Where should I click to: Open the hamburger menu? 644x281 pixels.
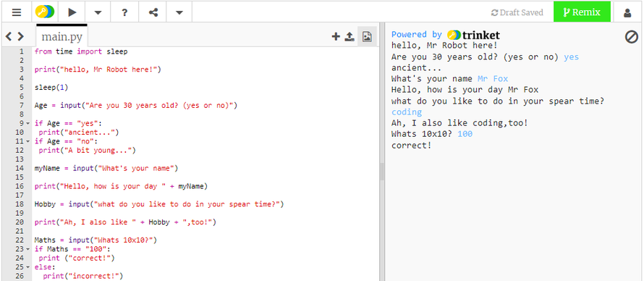(17, 12)
